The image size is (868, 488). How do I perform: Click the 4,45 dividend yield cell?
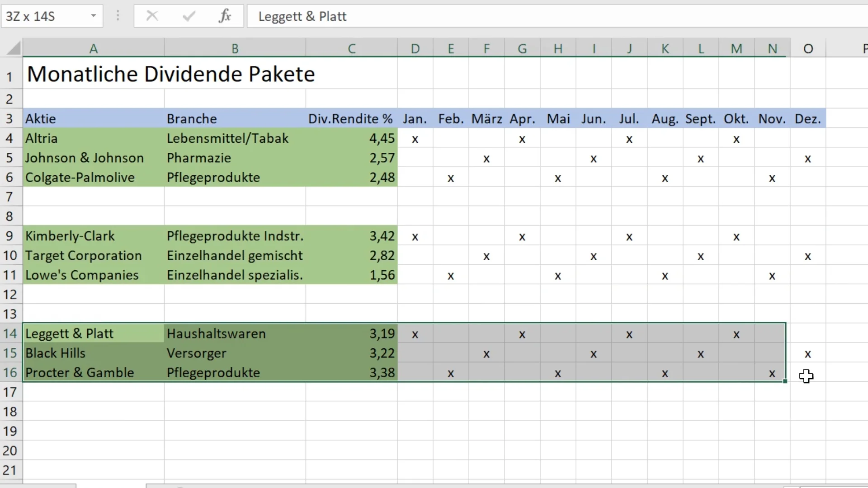352,138
